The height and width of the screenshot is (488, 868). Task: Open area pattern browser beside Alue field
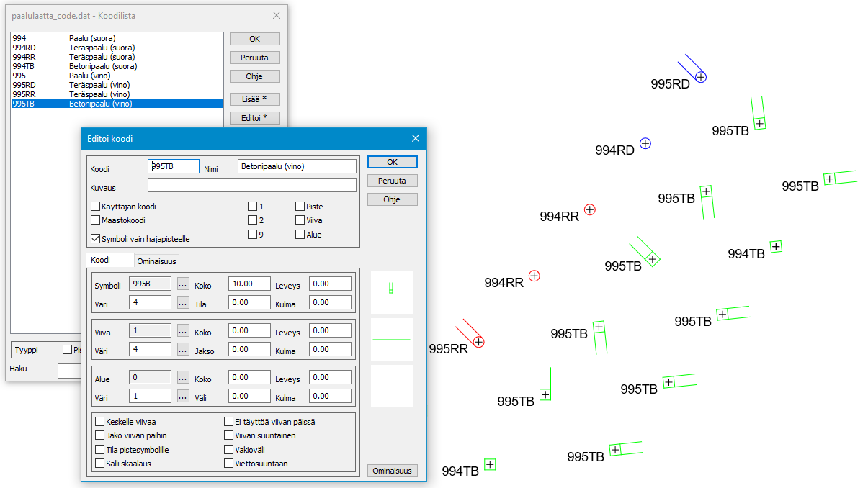point(183,377)
